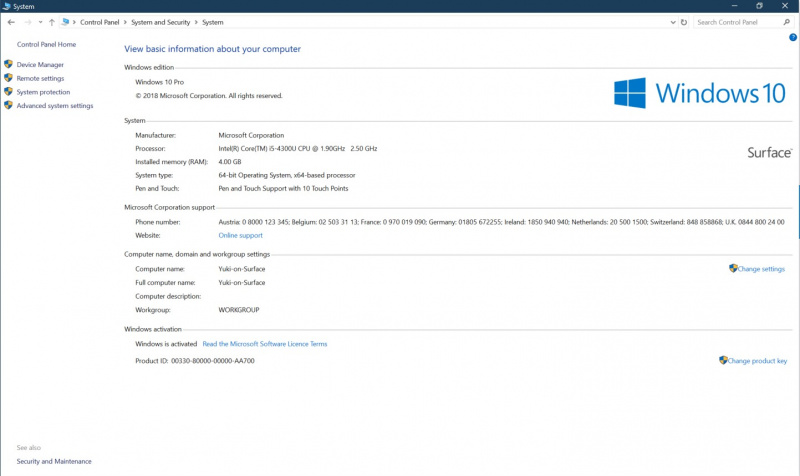Click the Back navigation arrow
The height and width of the screenshot is (476, 800).
pos(11,22)
